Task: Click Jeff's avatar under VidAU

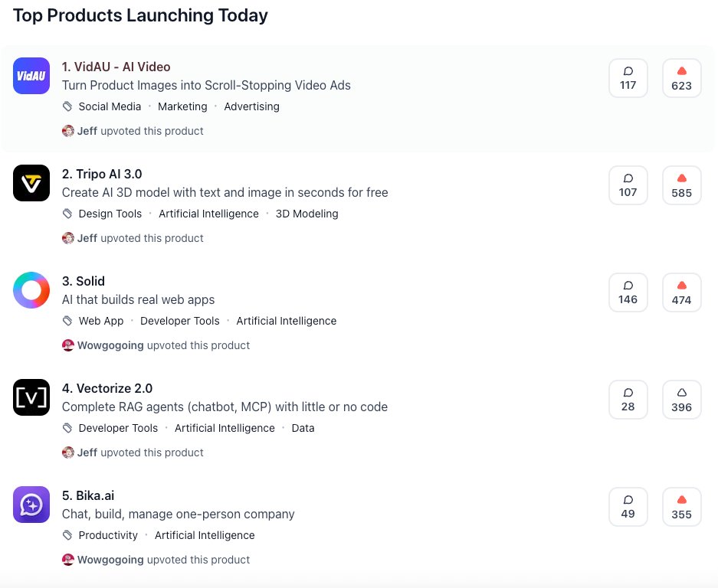Action: pos(67,131)
